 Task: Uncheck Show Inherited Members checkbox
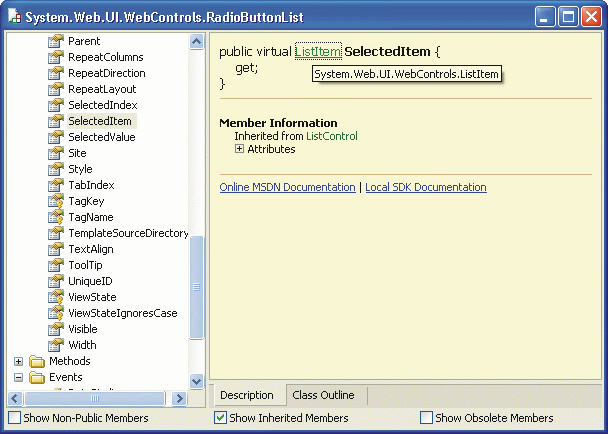pyautogui.click(x=221, y=418)
